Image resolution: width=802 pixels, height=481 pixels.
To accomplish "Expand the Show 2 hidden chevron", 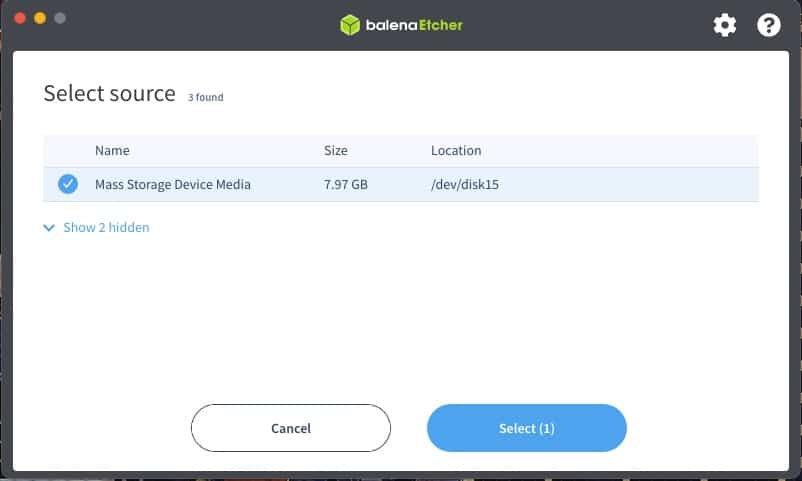I will pos(49,228).
